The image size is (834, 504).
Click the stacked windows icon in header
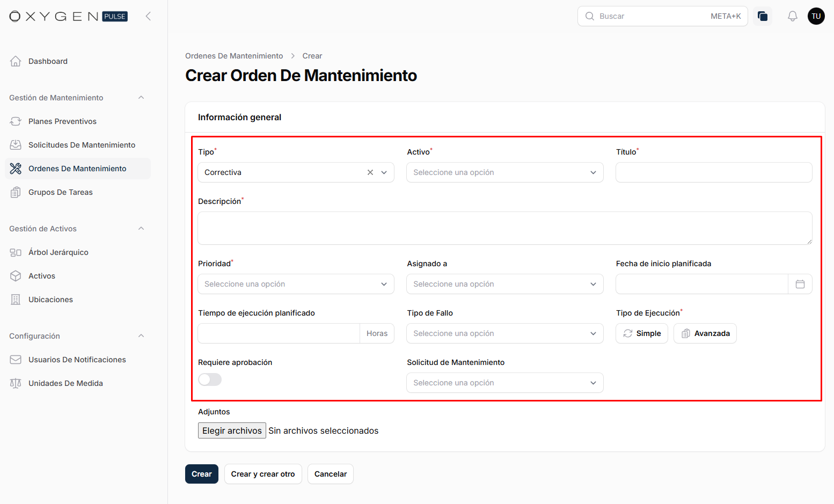tap(762, 16)
